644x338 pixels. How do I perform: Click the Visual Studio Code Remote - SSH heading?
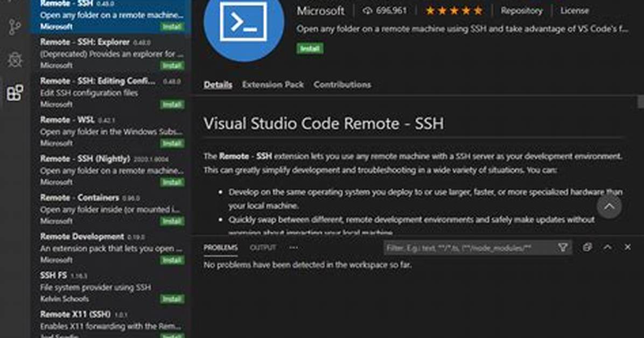click(x=324, y=124)
